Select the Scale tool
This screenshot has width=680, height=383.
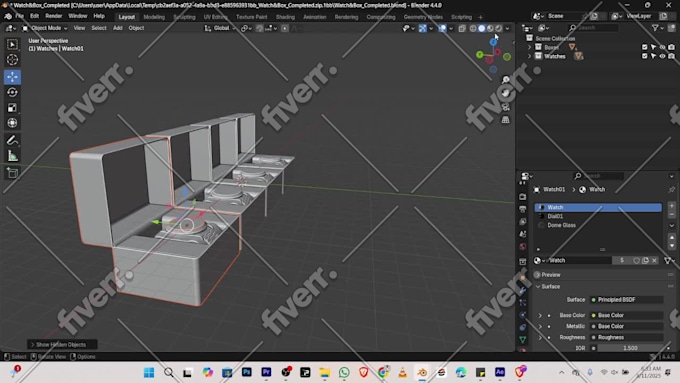12,108
